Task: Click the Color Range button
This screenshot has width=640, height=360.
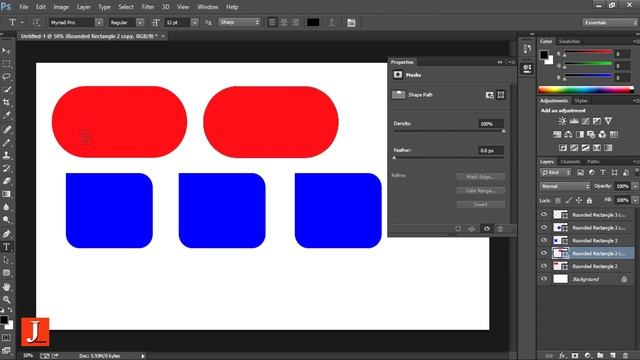Action: [x=480, y=191]
